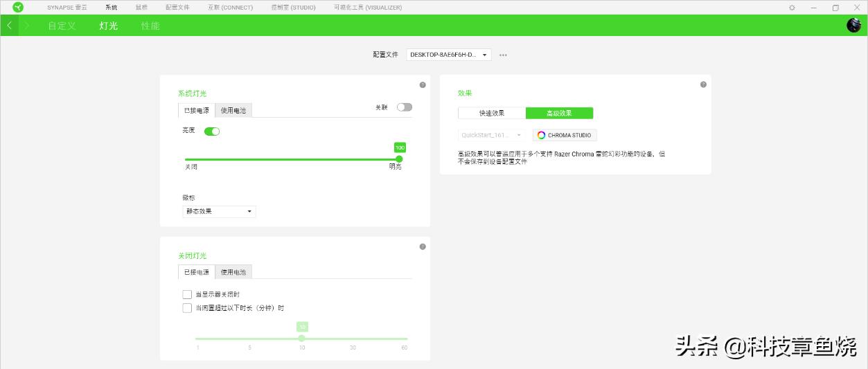Switch to the 性能 sub-tab

(150, 26)
